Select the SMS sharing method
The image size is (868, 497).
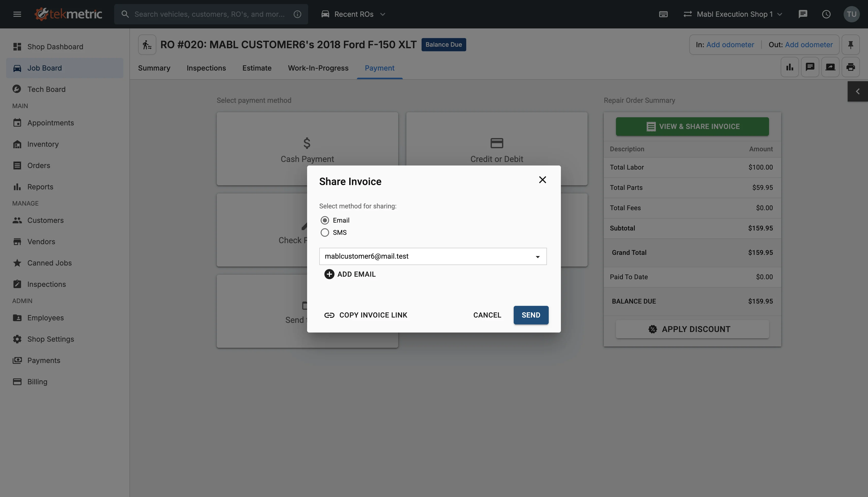click(324, 233)
